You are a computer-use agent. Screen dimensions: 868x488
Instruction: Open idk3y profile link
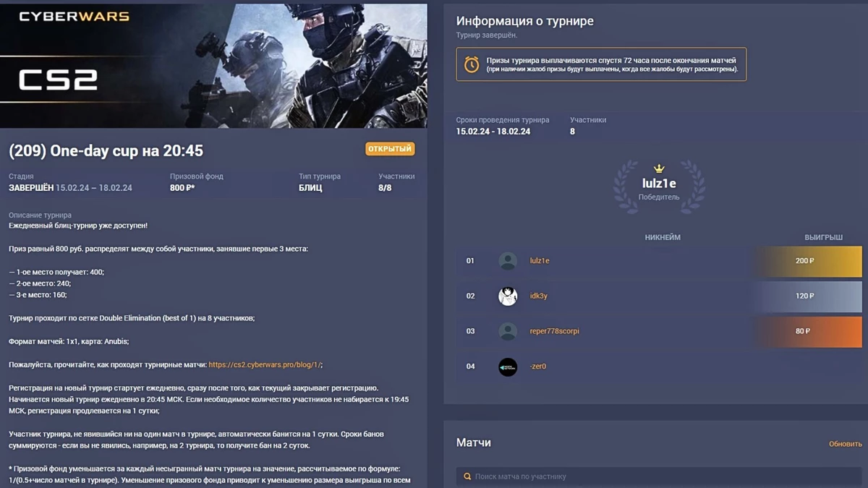point(539,296)
